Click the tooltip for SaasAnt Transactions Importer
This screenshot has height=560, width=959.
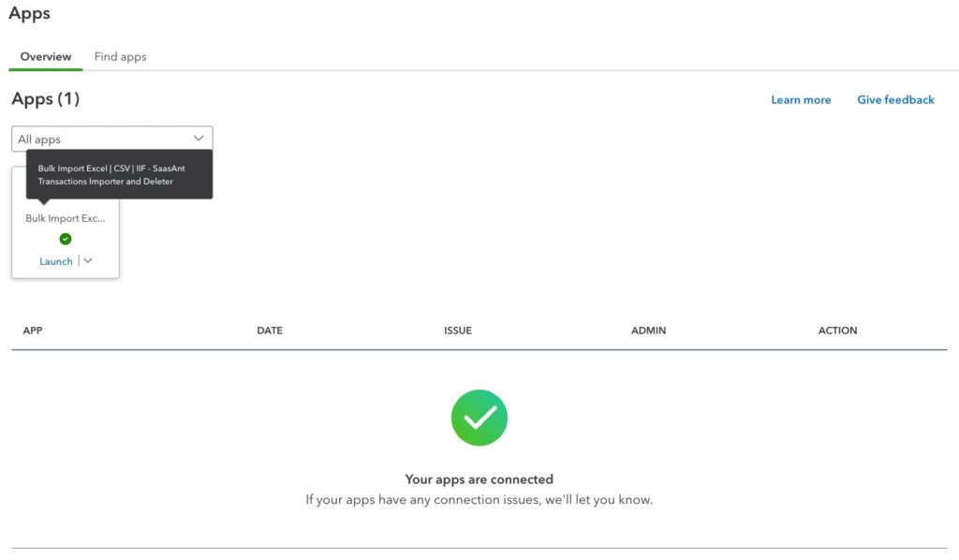click(122, 174)
